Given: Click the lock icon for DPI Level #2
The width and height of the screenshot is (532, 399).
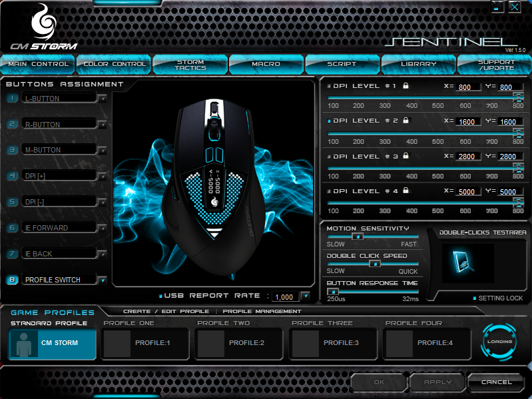Looking at the screenshot, I should [405, 120].
